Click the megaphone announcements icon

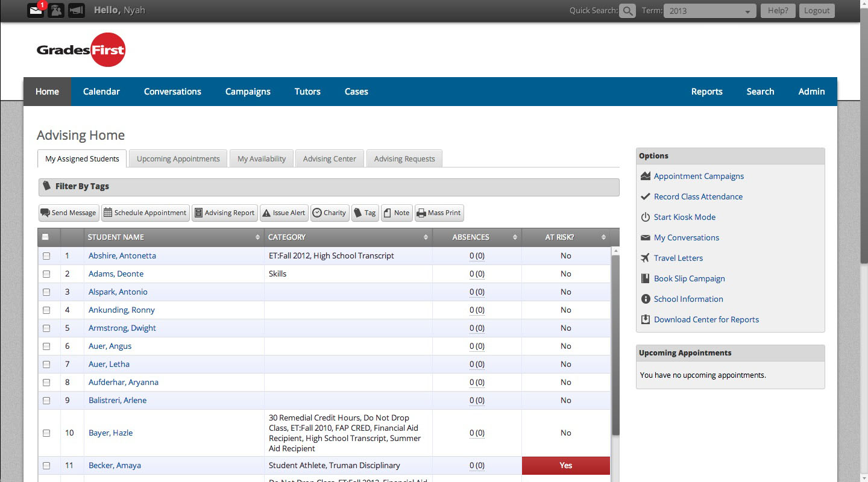click(x=76, y=10)
